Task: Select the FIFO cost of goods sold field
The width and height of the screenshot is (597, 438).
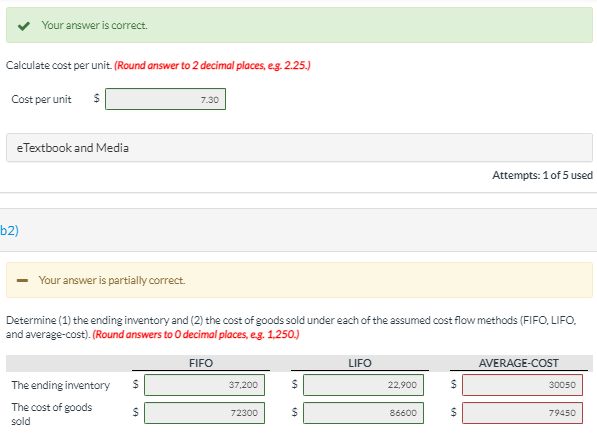Action: click(x=204, y=413)
